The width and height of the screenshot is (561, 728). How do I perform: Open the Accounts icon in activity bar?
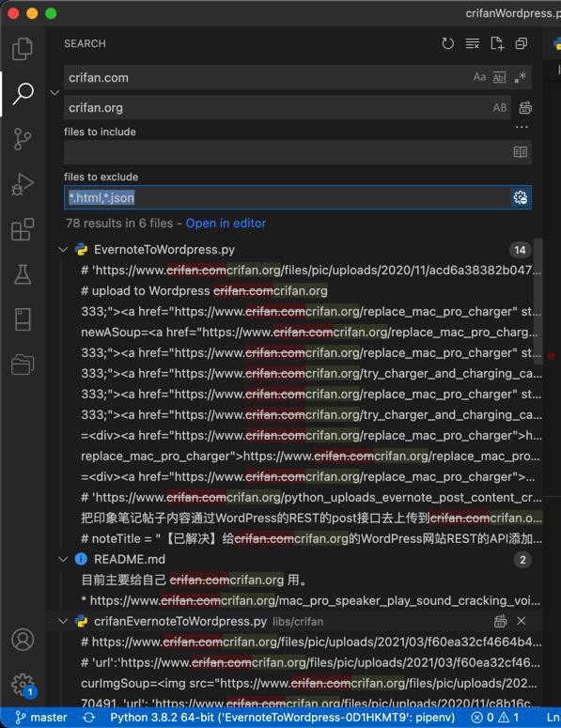(x=23, y=640)
